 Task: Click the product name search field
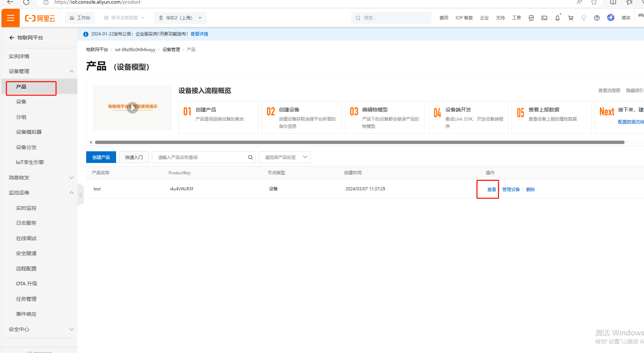(201, 157)
